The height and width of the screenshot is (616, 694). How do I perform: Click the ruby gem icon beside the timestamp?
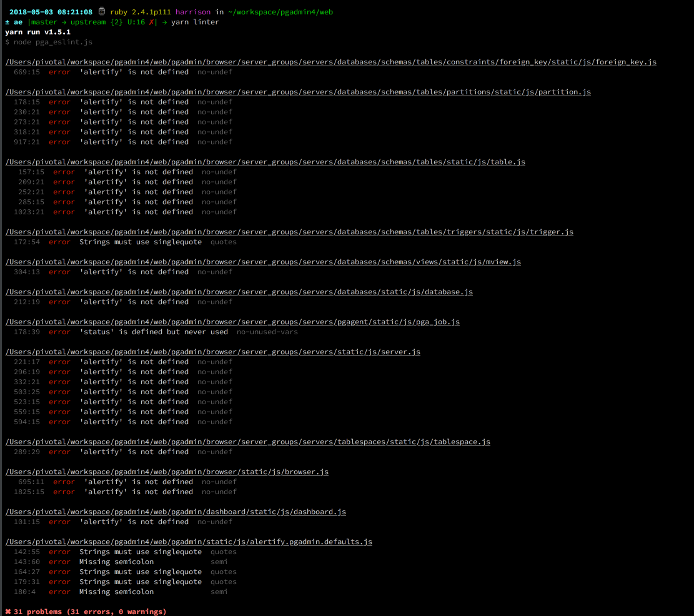[102, 12]
